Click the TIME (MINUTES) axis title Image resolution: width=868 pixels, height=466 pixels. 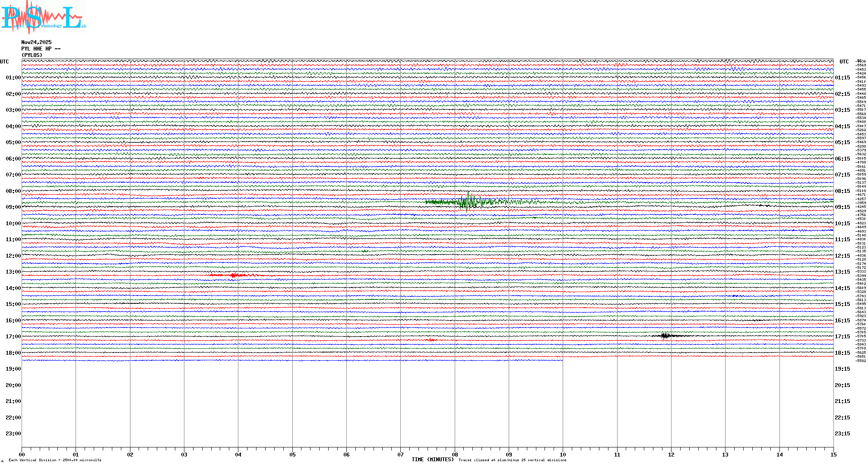pyautogui.click(x=432, y=460)
